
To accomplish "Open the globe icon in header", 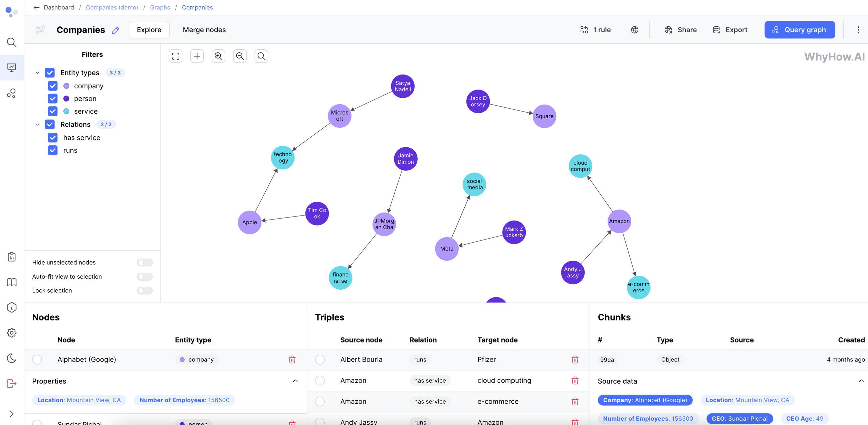I will 635,30.
